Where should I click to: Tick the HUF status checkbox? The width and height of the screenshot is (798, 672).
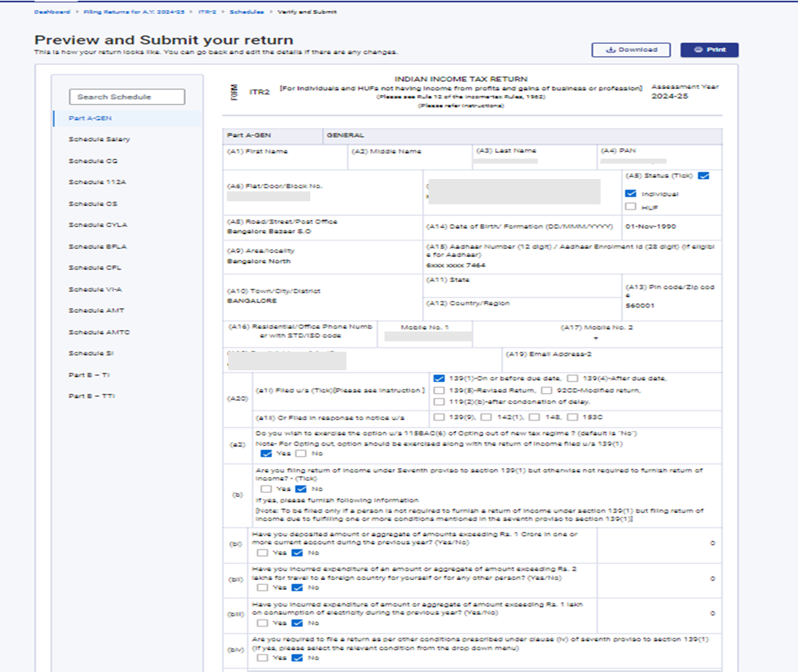(631, 207)
